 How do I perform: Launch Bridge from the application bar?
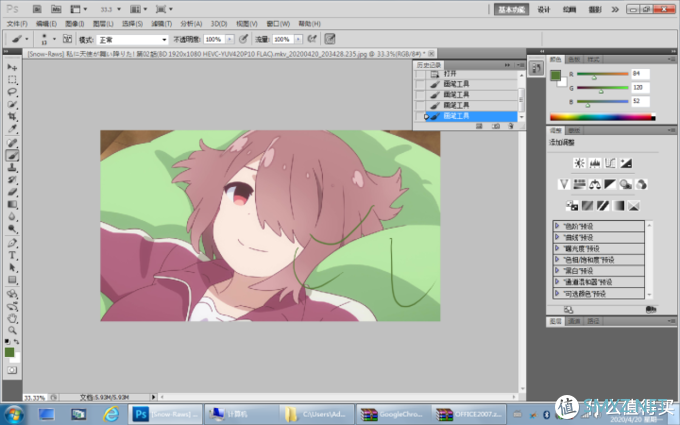tap(37, 9)
